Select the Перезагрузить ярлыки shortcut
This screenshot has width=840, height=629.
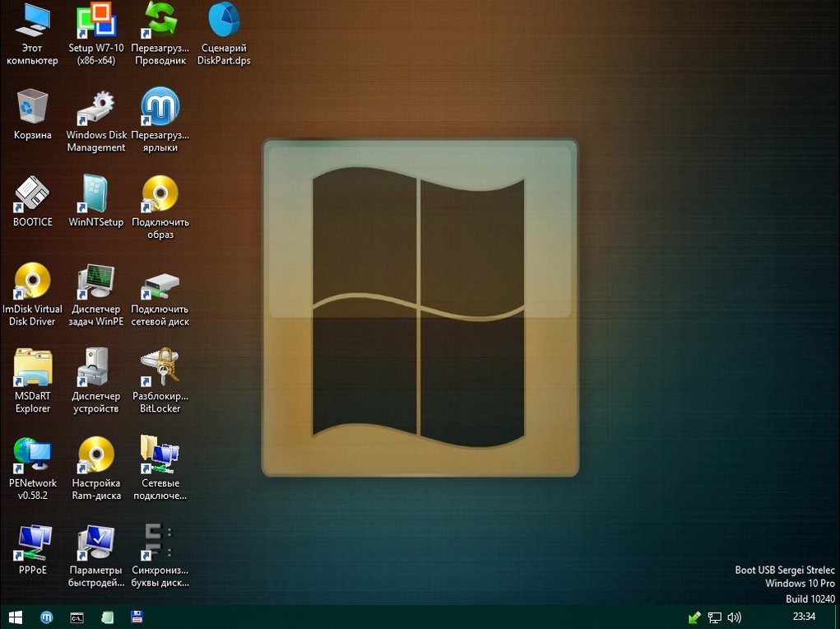160,121
